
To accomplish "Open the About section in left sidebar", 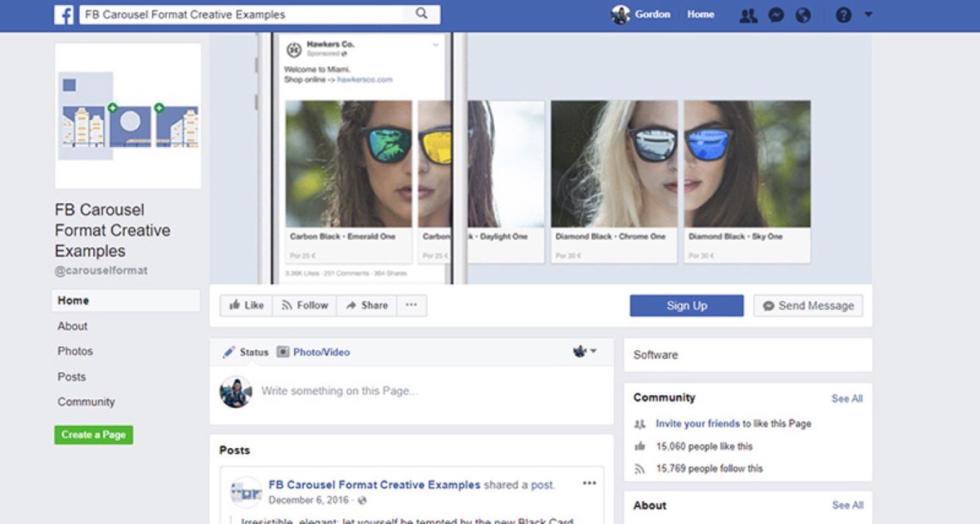I will (x=73, y=326).
